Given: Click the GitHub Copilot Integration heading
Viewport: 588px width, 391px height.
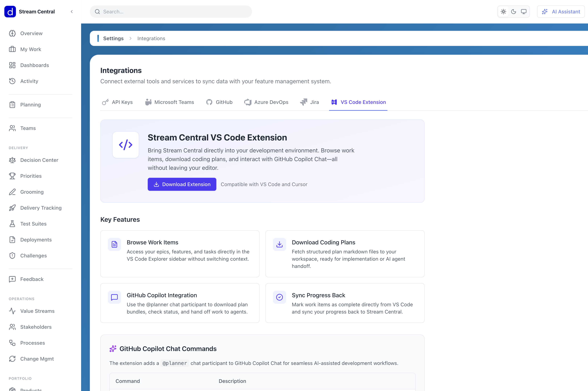Looking at the screenshot, I should coord(162,295).
